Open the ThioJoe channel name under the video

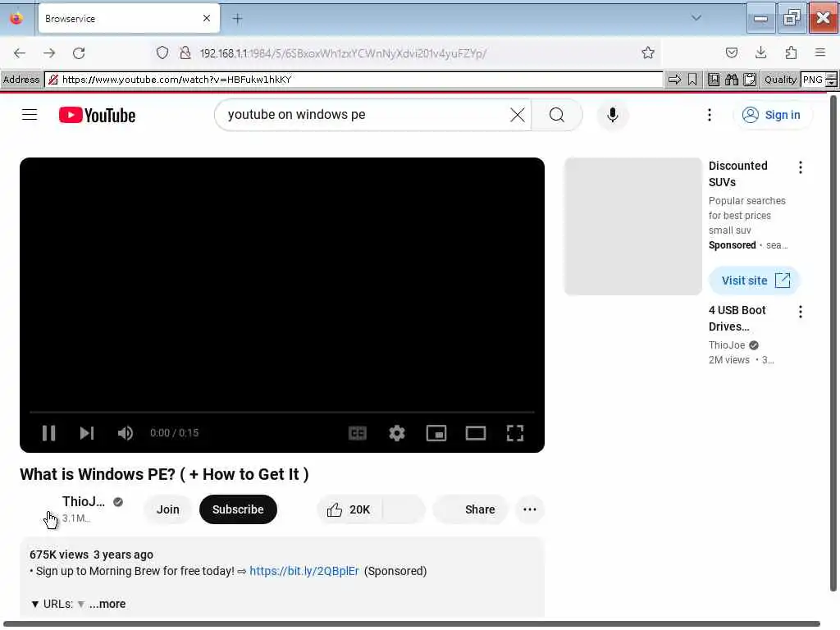[x=84, y=501]
